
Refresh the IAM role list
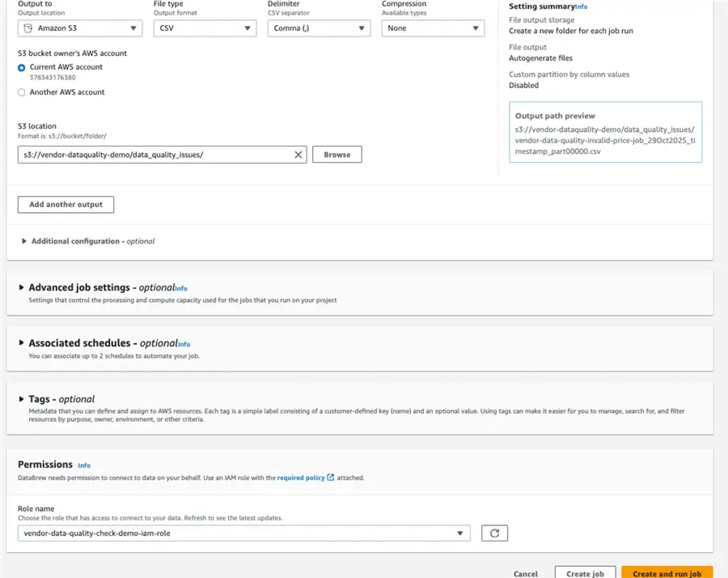pyautogui.click(x=494, y=533)
